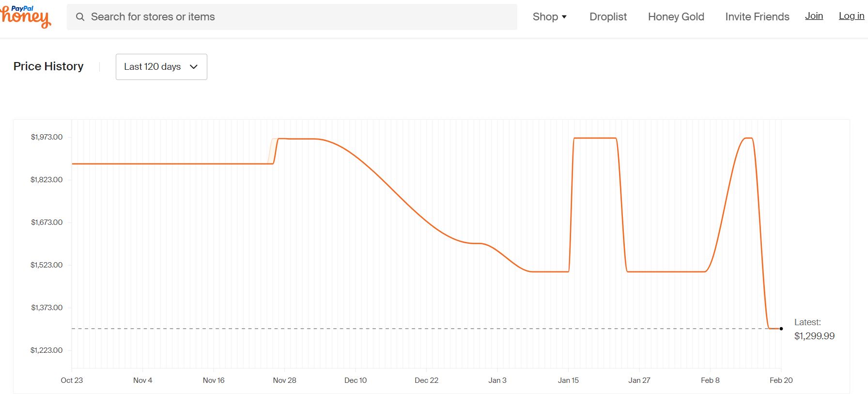Click the PayPal Honey logo

[26, 17]
